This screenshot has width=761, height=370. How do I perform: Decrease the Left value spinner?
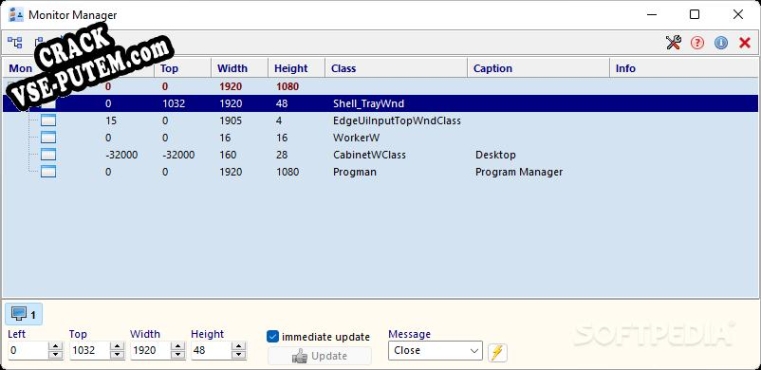pos(56,355)
